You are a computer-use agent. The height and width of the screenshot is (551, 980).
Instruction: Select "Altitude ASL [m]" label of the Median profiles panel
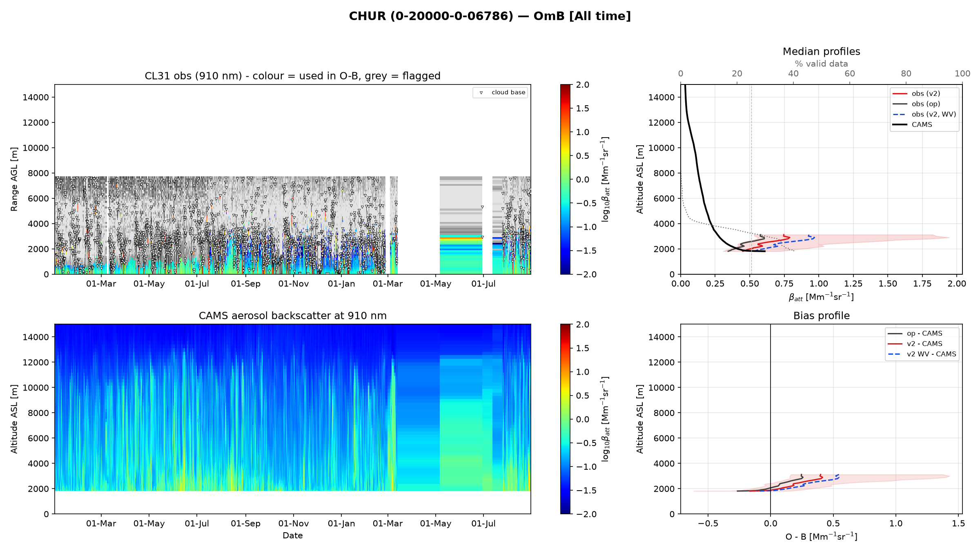[x=640, y=179]
